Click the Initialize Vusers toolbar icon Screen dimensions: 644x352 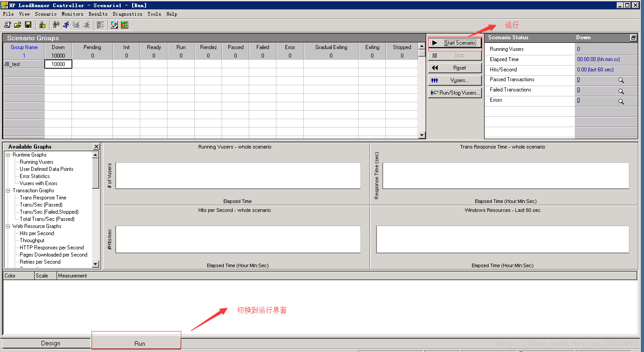click(56, 25)
